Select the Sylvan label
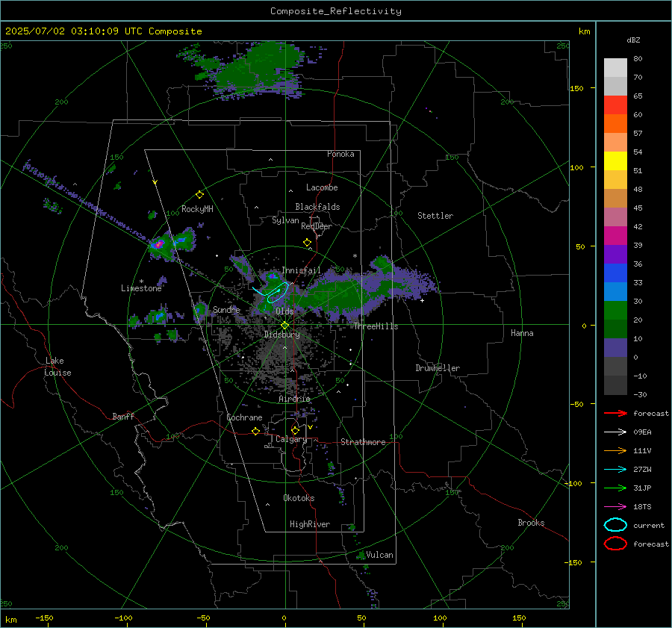 285,220
